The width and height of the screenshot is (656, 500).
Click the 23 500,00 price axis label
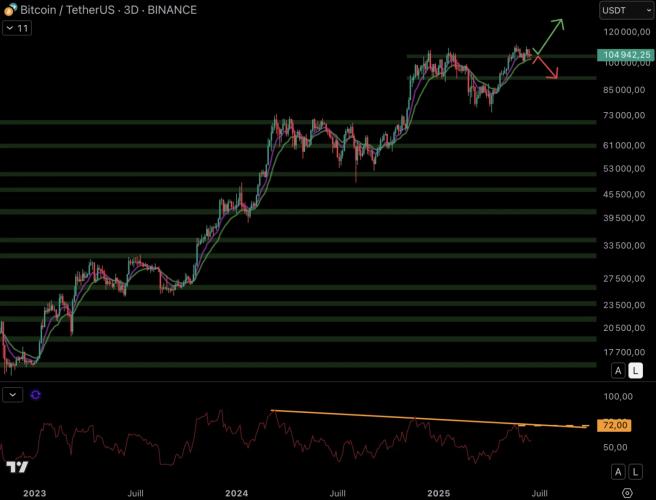(624, 305)
